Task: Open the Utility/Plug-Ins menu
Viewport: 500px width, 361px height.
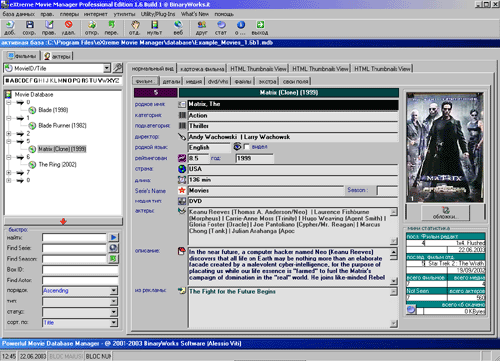Action: pyautogui.click(x=158, y=14)
